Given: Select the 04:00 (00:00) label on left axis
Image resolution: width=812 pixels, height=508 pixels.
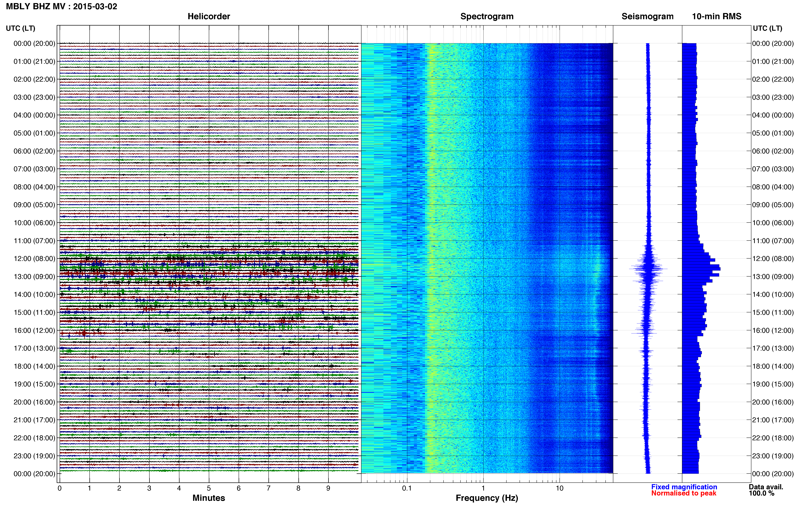Looking at the screenshot, I should 34,115.
